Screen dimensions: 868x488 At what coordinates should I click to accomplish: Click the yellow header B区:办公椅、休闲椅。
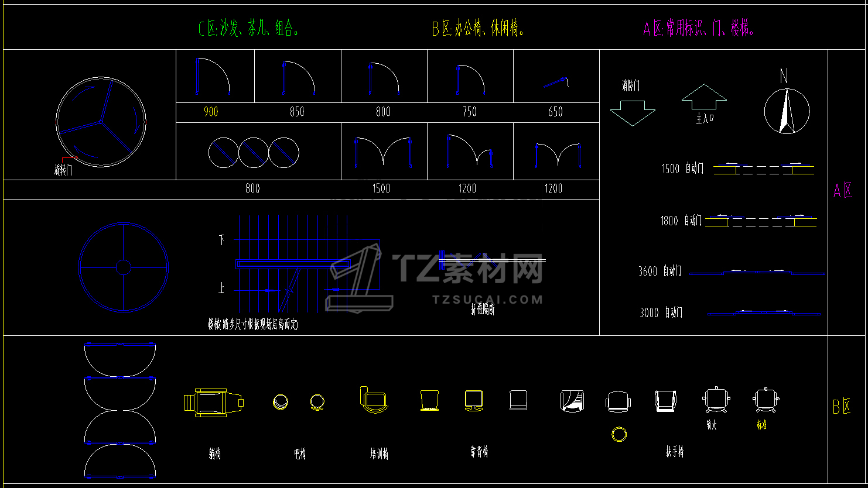(x=478, y=29)
